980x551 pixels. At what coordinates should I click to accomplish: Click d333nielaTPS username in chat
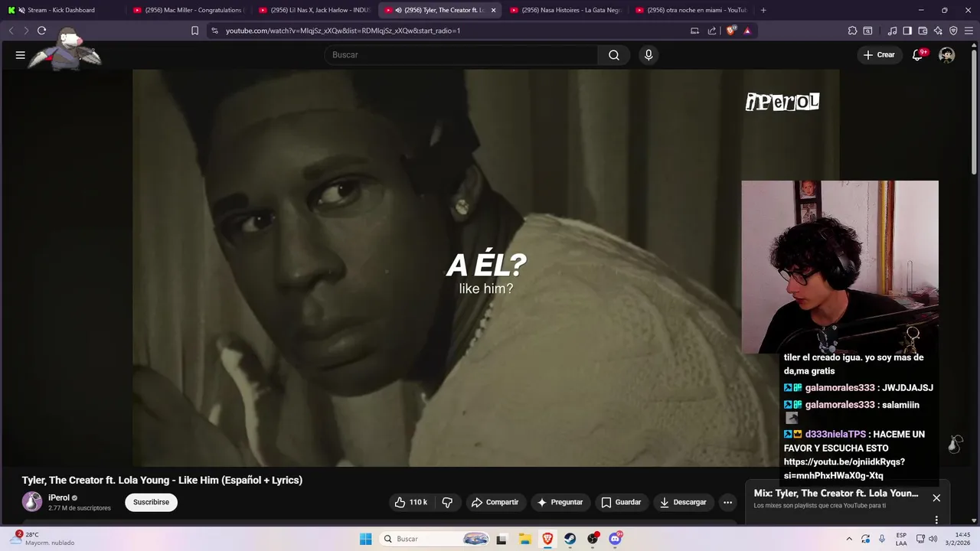tap(835, 434)
